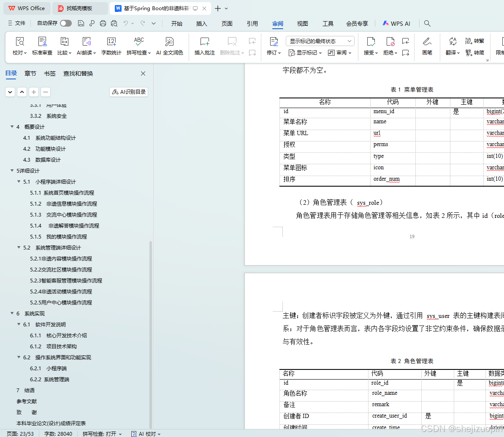Open the 文件 menu
The width and height of the screenshot is (504, 437).
(x=17, y=23)
